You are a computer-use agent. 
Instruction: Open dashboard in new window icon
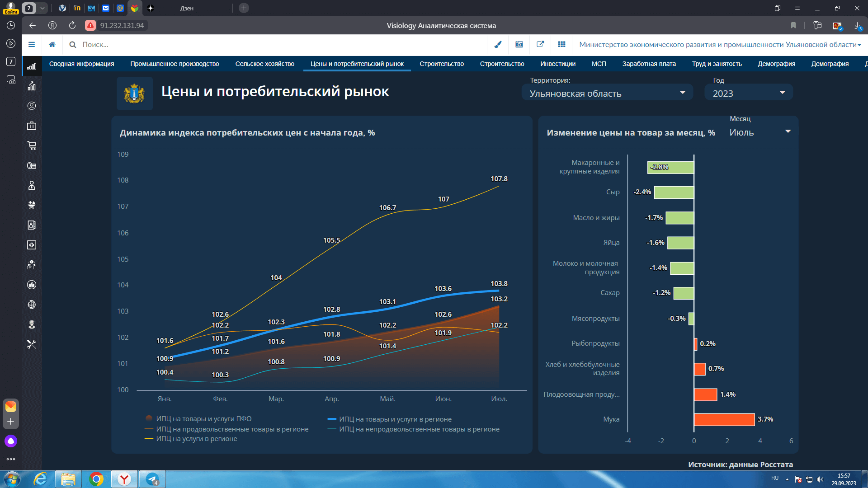[x=540, y=44]
